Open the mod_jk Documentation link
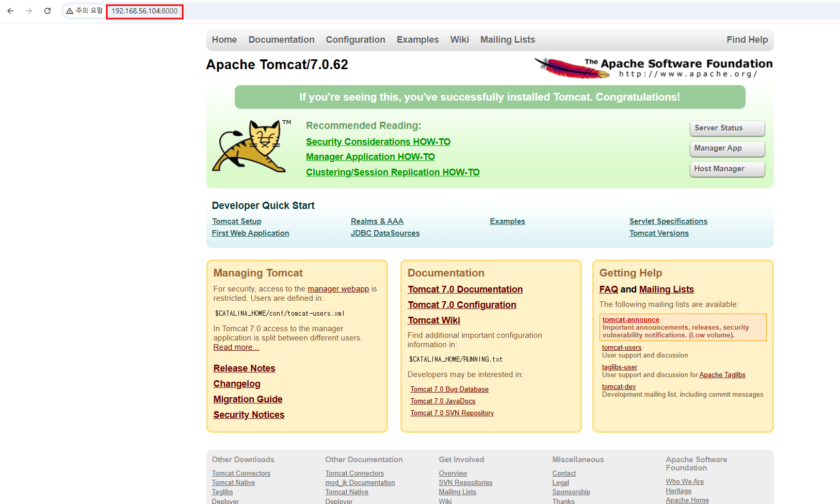 (360, 483)
